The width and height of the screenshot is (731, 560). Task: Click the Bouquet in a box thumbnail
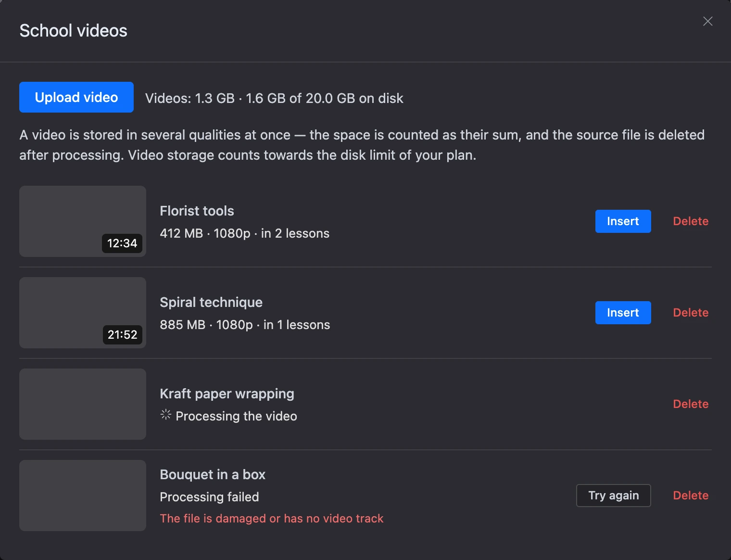83,496
